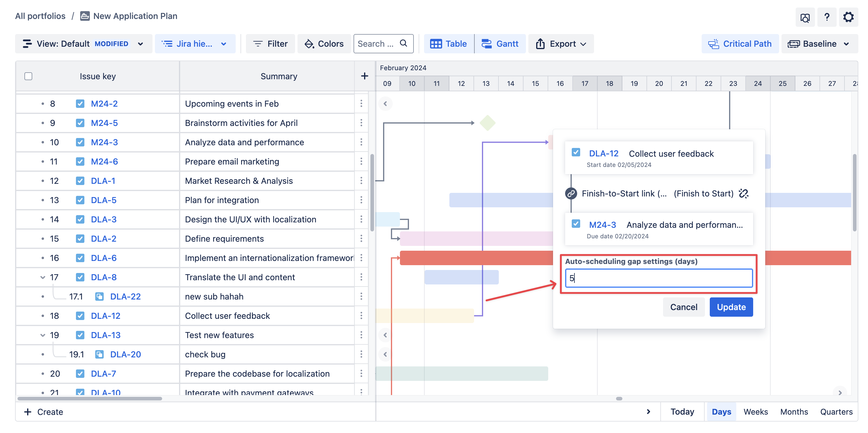Click the auto-scheduling gap days input field
This screenshot has height=433, width=868.
tap(659, 278)
